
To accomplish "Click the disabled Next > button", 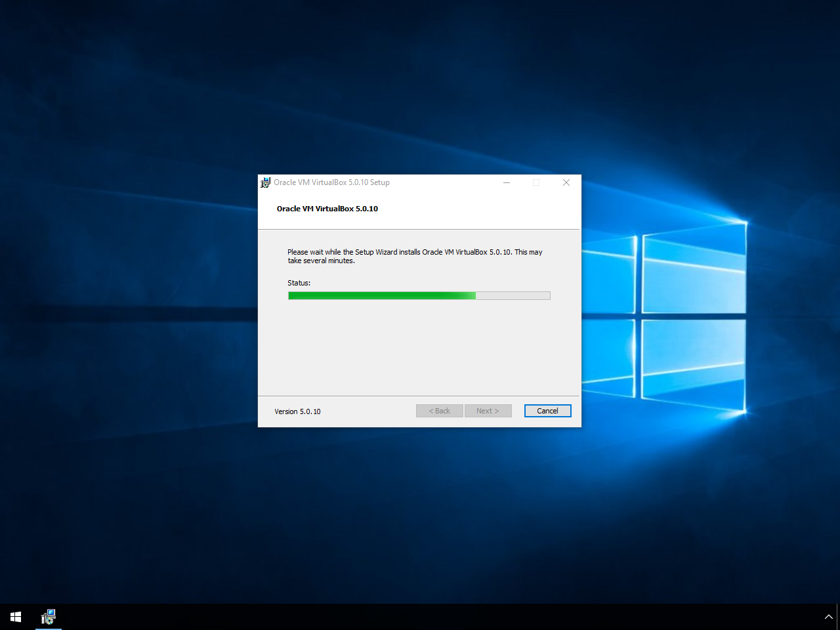I will 488,411.
